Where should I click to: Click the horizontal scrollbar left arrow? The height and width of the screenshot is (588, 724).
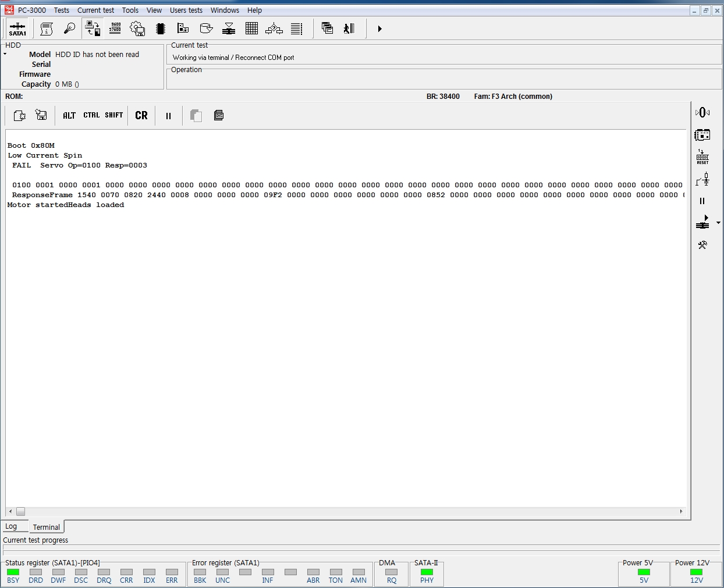pos(10,511)
